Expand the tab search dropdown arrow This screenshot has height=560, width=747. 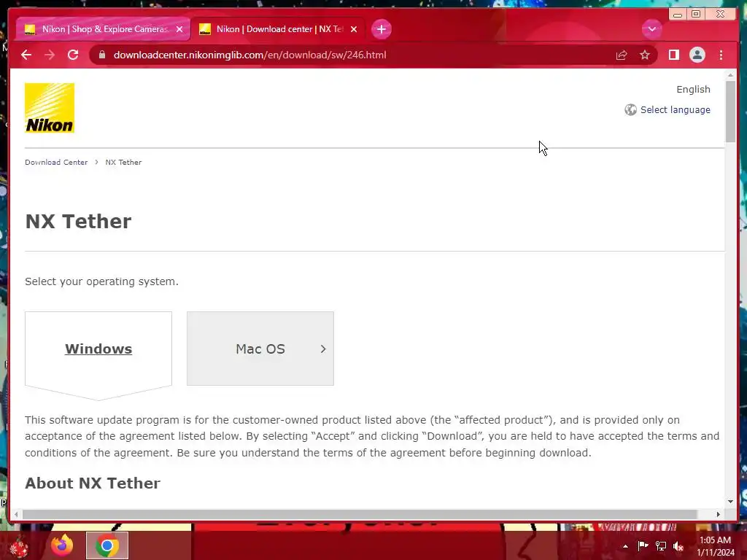(x=651, y=29)
